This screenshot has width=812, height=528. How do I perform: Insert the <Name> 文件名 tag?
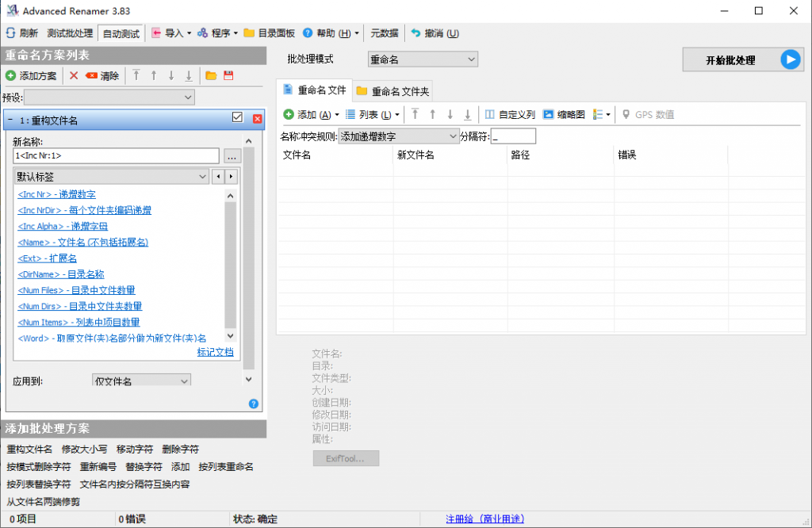[x=82, y=243]
